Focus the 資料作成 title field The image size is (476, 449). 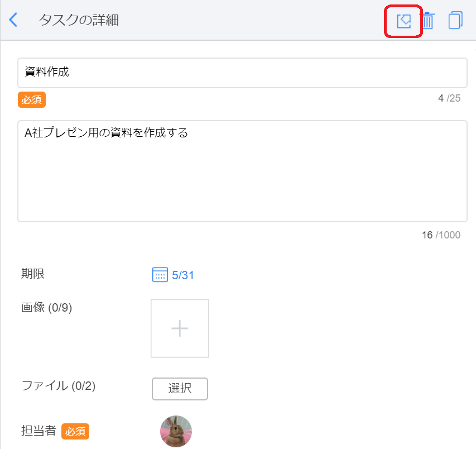pos(242,73)
